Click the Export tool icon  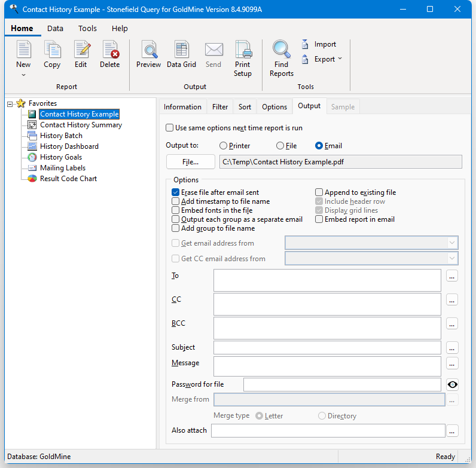click(305, 59)
